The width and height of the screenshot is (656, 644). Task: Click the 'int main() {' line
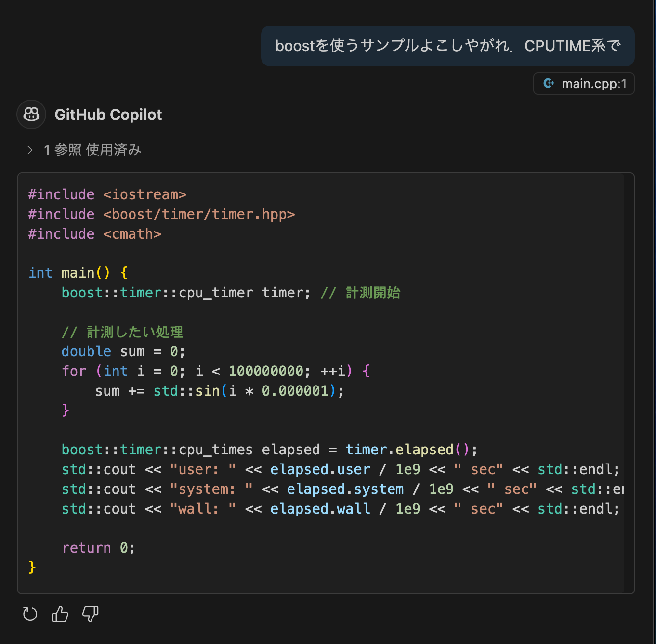pyautogui.click(x=78, y=273)
